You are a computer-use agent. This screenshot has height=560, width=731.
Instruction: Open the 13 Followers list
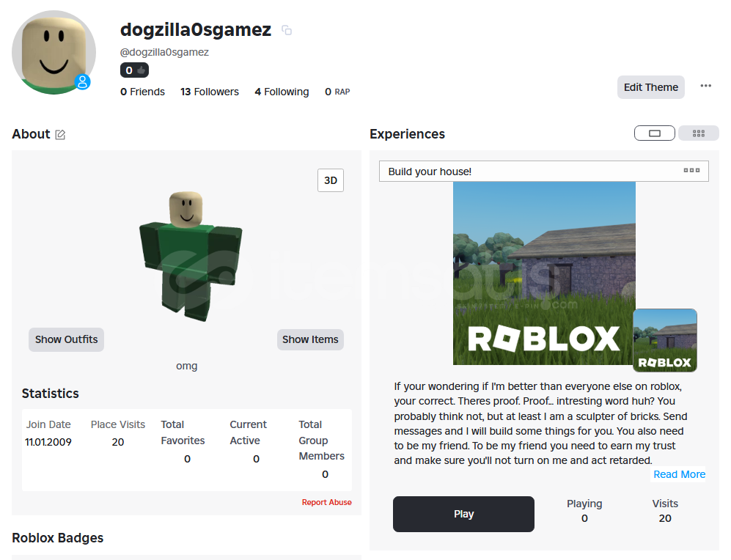[210, 92]
